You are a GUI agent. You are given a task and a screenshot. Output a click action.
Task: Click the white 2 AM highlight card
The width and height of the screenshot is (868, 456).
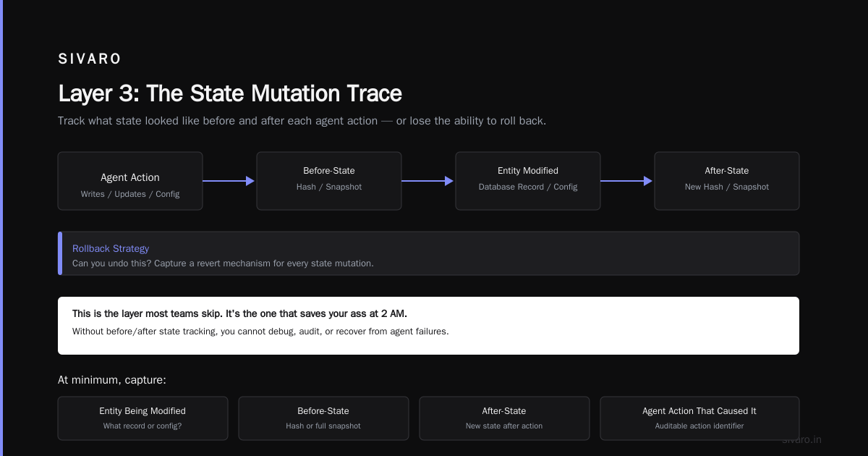pos(428,326)
